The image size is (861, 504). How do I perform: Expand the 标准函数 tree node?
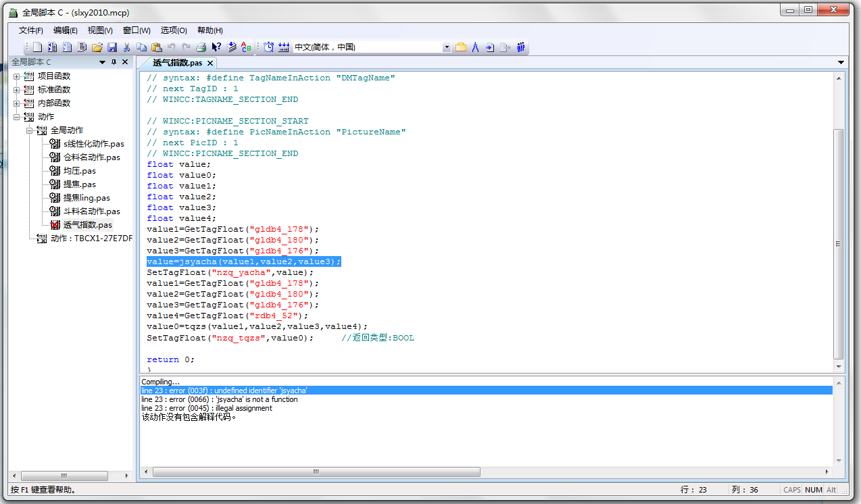[x=17, y=90]
